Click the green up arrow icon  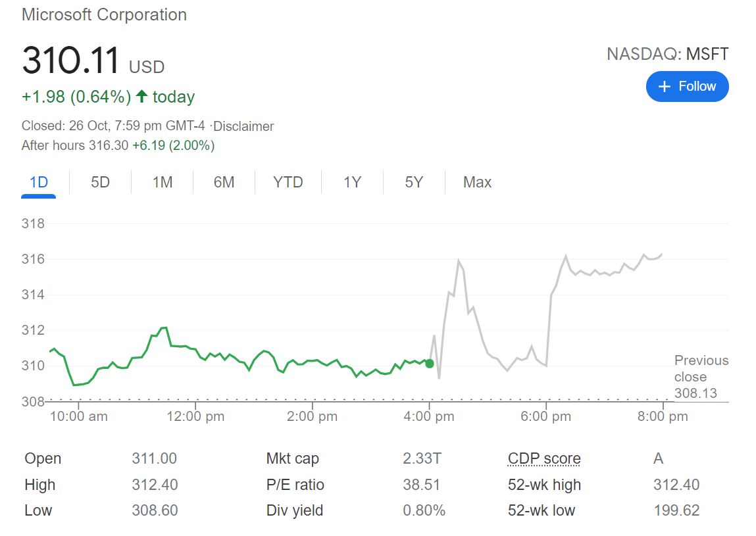tap(141, 96)
